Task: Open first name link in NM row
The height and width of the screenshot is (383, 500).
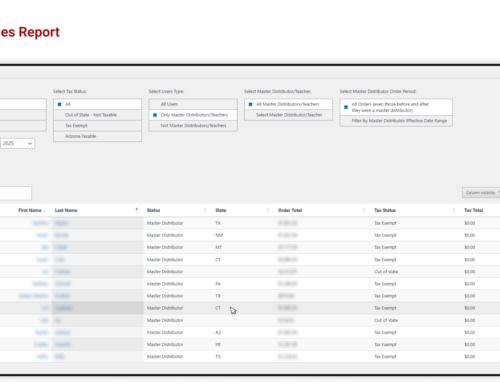Action: (42, 235)
